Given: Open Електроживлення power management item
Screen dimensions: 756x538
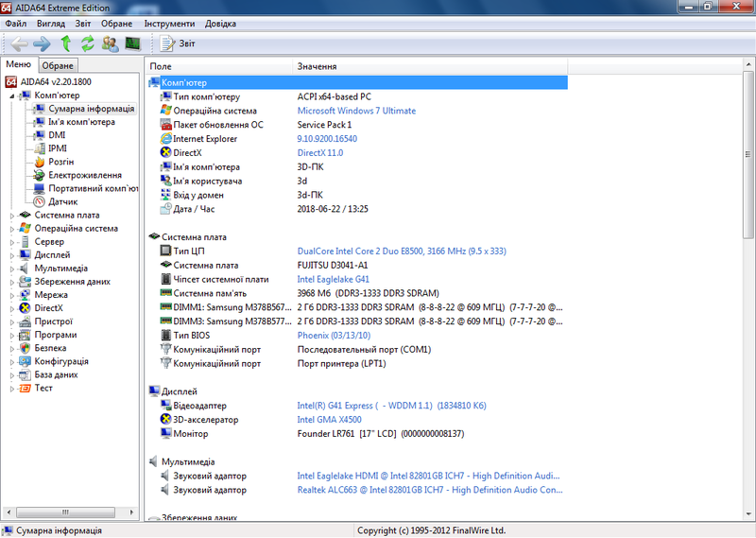Looking at the screenshot, I should click(85, 175).
